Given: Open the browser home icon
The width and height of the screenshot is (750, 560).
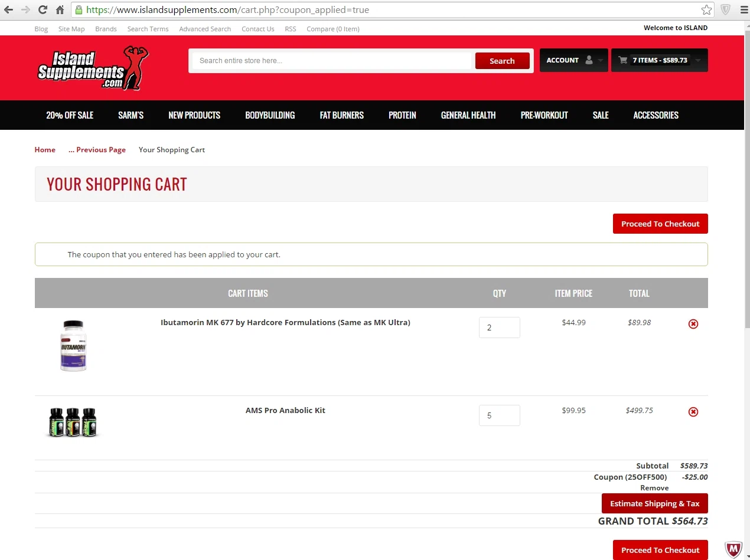Looking at the screenshot, I should tap(60, 9).
